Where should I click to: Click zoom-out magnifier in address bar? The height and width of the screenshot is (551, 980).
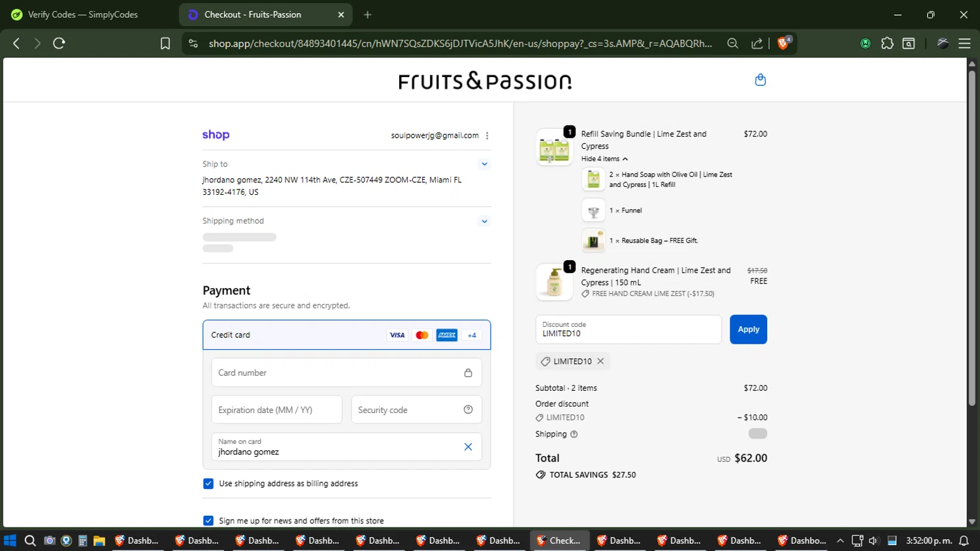click(x=732, y=43)
